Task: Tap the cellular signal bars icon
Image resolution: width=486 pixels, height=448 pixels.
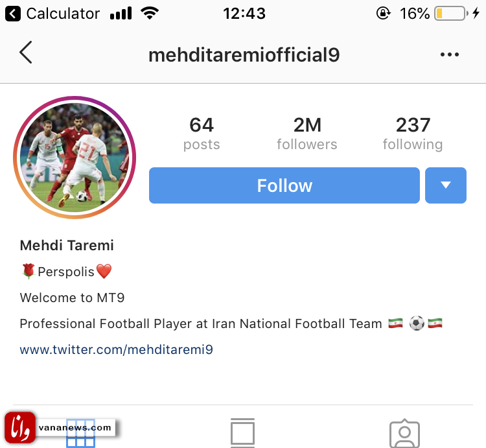Action: (121, 14)
